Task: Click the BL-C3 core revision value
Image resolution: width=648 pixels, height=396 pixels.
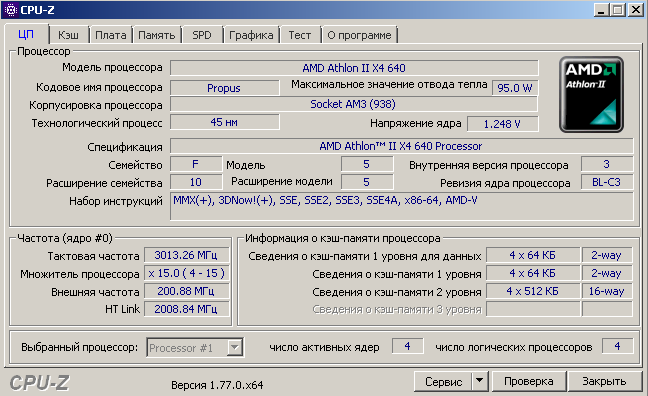Action: click(x=607, y=182)
